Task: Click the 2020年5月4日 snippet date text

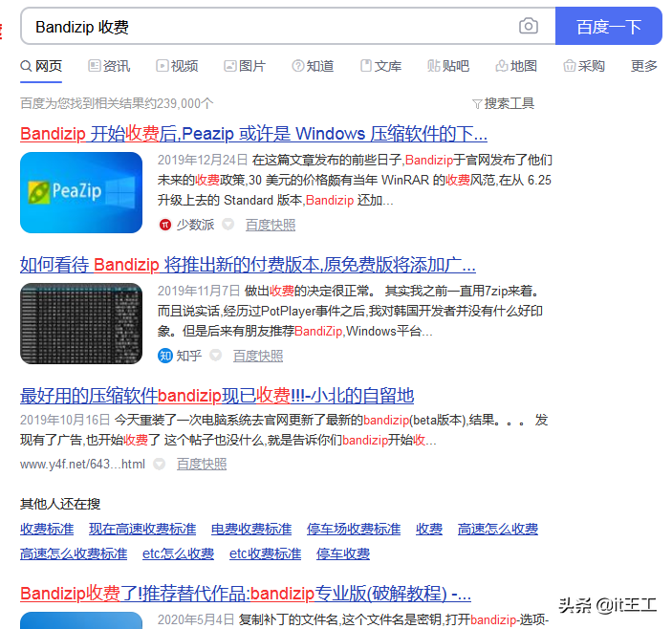Action: click(196, 619)
